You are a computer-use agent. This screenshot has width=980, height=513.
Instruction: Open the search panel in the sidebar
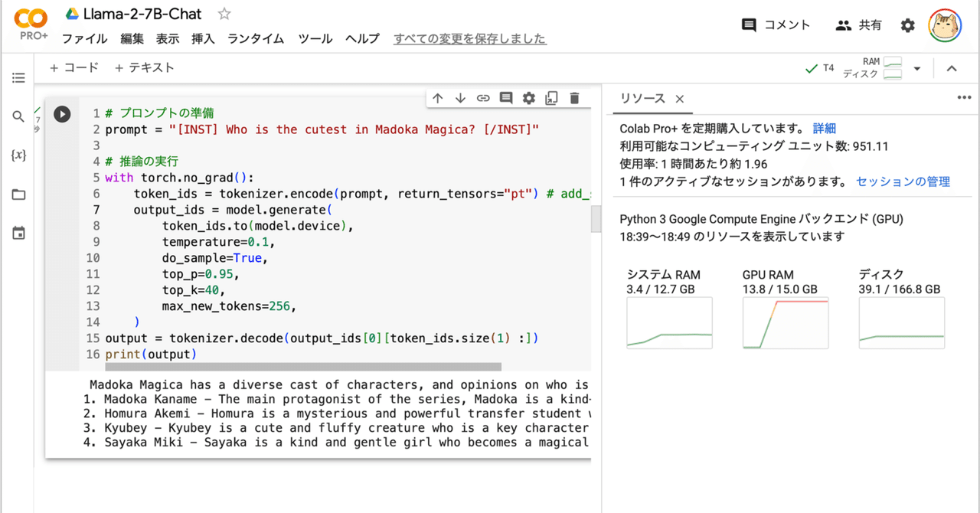[18, 116]
